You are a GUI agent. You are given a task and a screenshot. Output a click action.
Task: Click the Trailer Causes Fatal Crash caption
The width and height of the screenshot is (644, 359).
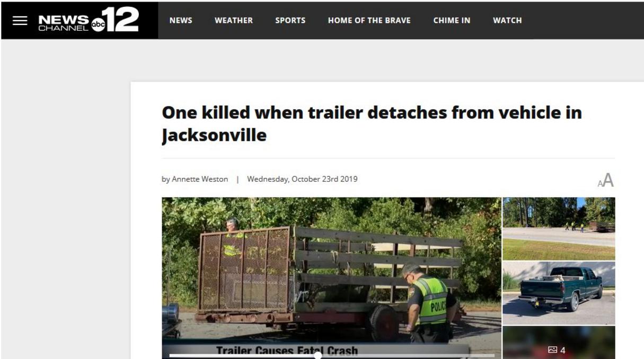287,351
